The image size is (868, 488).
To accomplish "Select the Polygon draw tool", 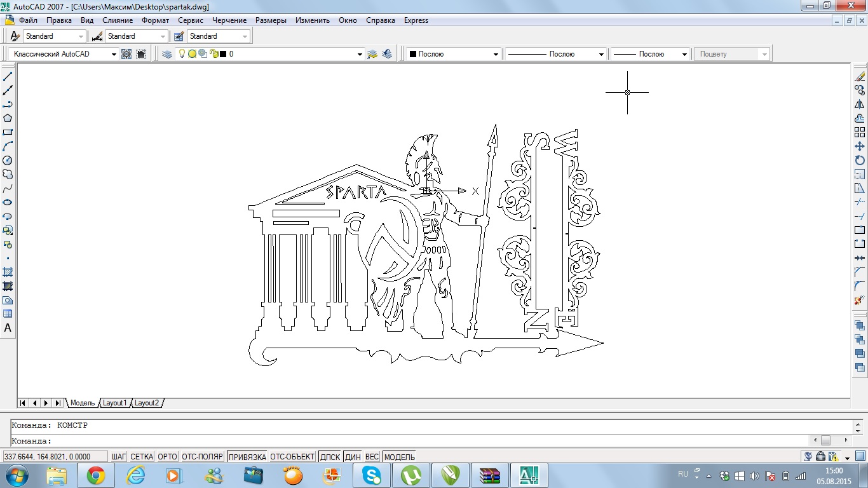I will [8, 118].
